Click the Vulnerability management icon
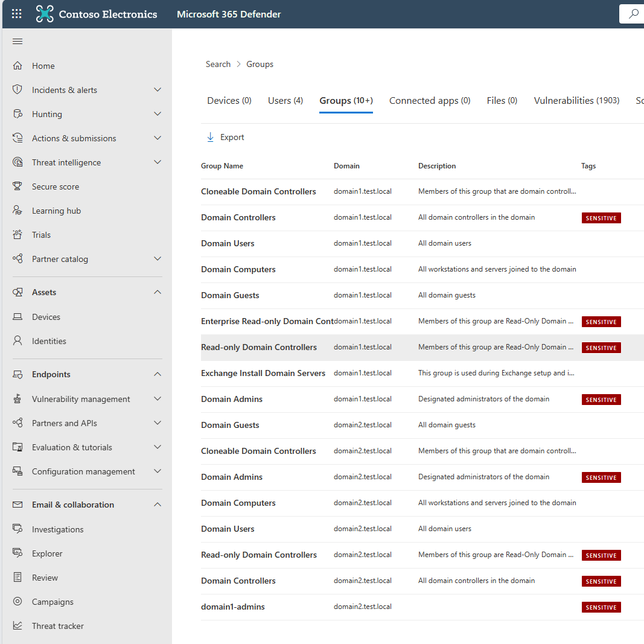This screenshot has height=644, width=644. (x=18, y=399)
